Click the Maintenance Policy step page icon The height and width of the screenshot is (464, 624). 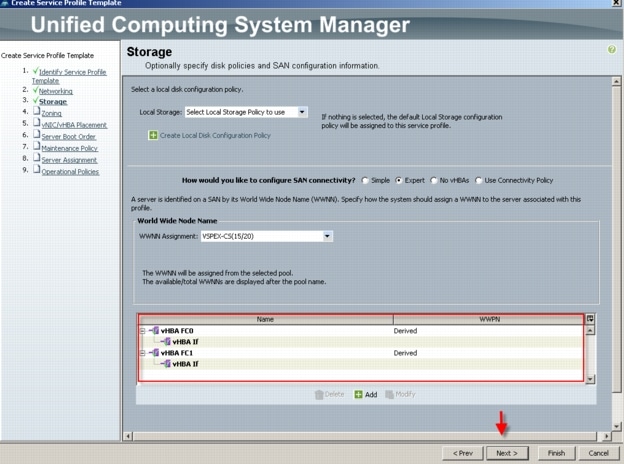(x=37, y=146)
